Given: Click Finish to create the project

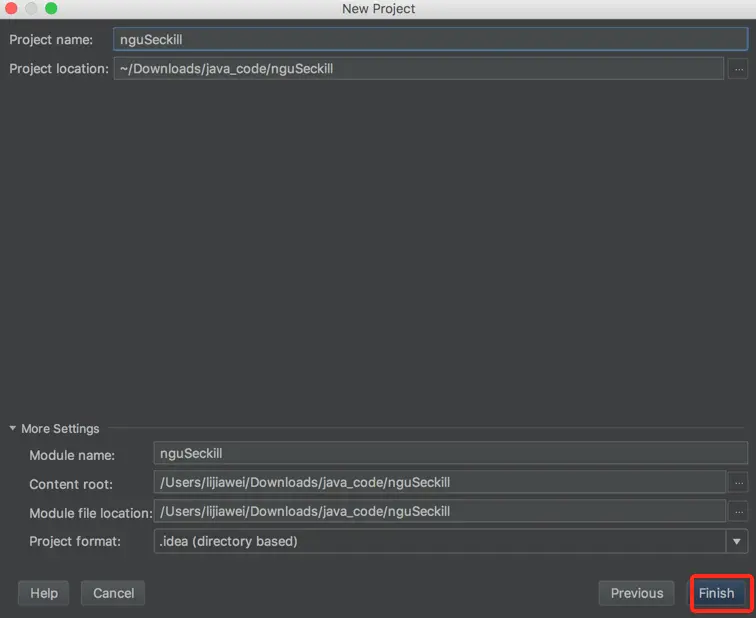Looking at the screenshot, I should (717, 593).
